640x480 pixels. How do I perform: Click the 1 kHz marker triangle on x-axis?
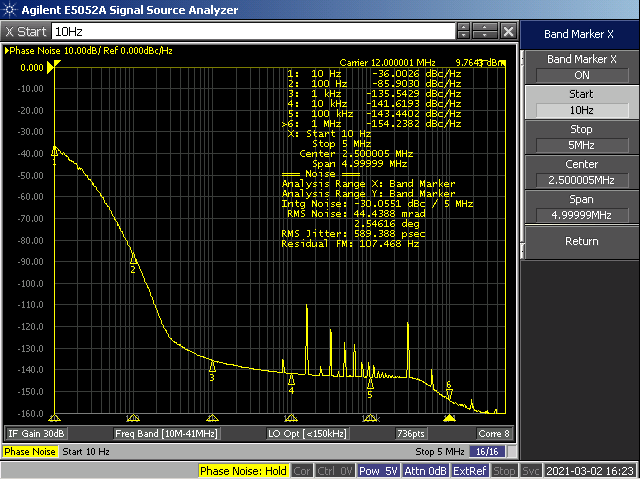pyautogui.click(x=212, y=418)
